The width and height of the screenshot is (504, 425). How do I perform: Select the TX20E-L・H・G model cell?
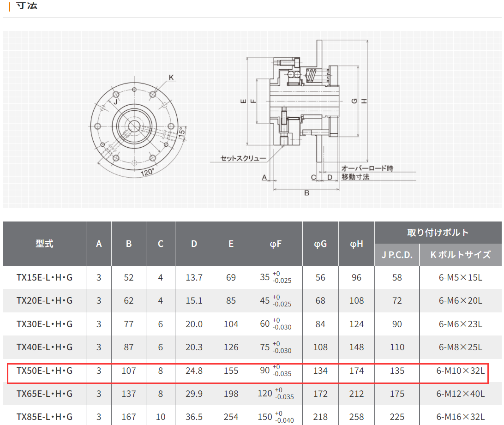(x=44, y=300)
